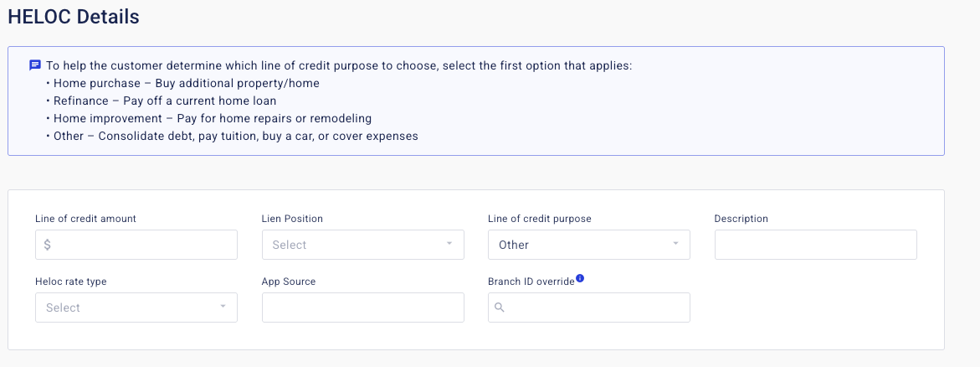Click the 'Other – Consolidate debt' bullet line

(235, 136)
